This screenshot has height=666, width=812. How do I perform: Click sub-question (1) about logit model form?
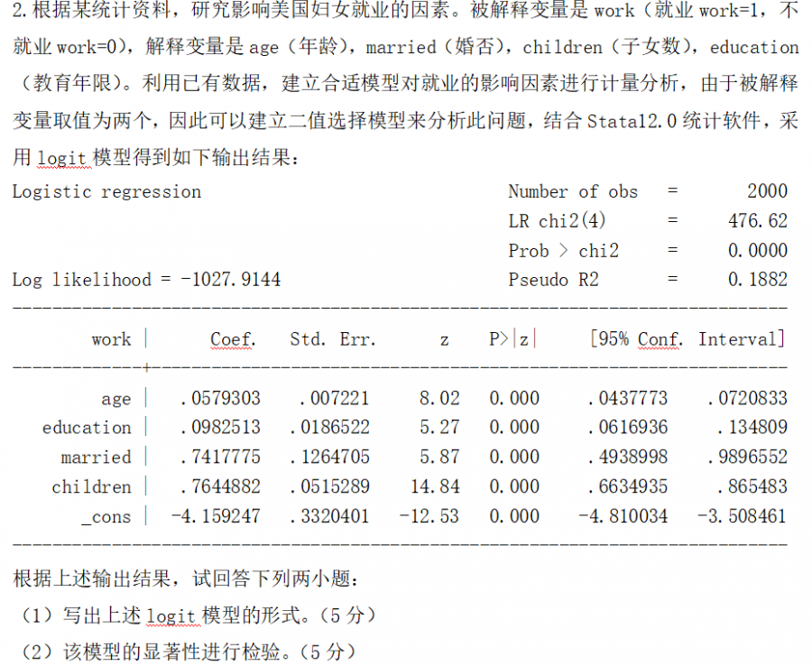[196, 615]
